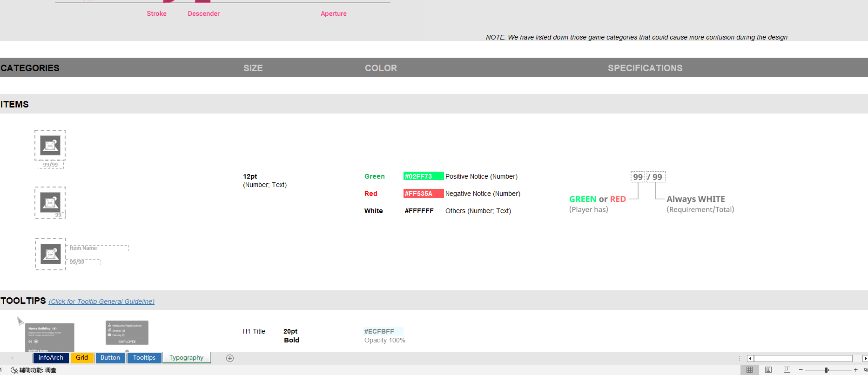Click the sheet tab navigation arrow
This screenshot has width=868, height=375.
click(x=12, y=358)
